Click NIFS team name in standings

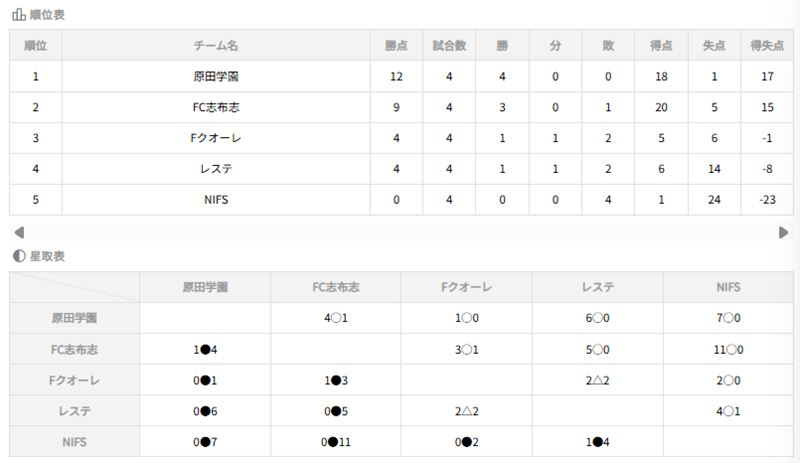pyautogui.click(x=216, y=199)
